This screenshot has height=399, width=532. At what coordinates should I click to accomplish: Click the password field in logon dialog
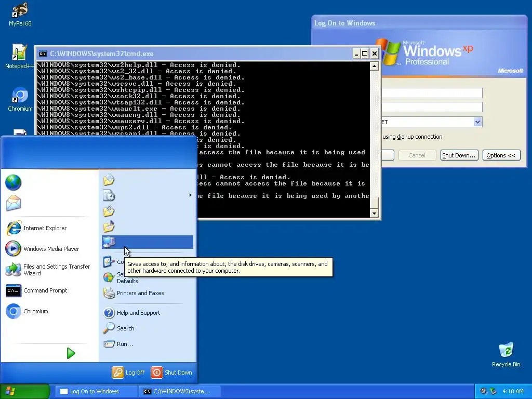click(432, 107)
